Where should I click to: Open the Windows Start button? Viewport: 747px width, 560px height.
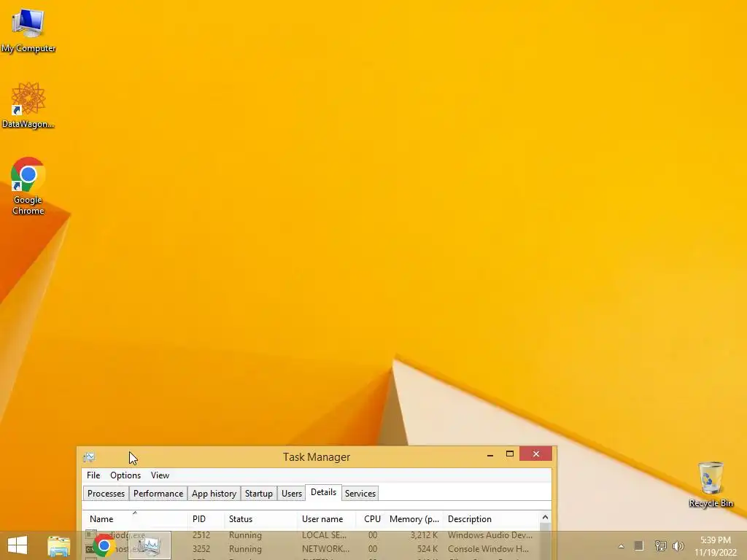click(x=18, y=545)
